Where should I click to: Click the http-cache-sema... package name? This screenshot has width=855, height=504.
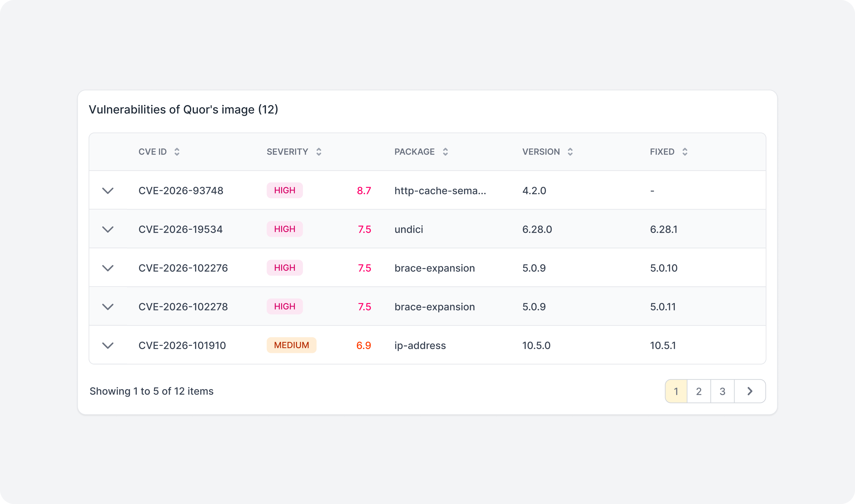pyautogui.click(x=440, y=191)
